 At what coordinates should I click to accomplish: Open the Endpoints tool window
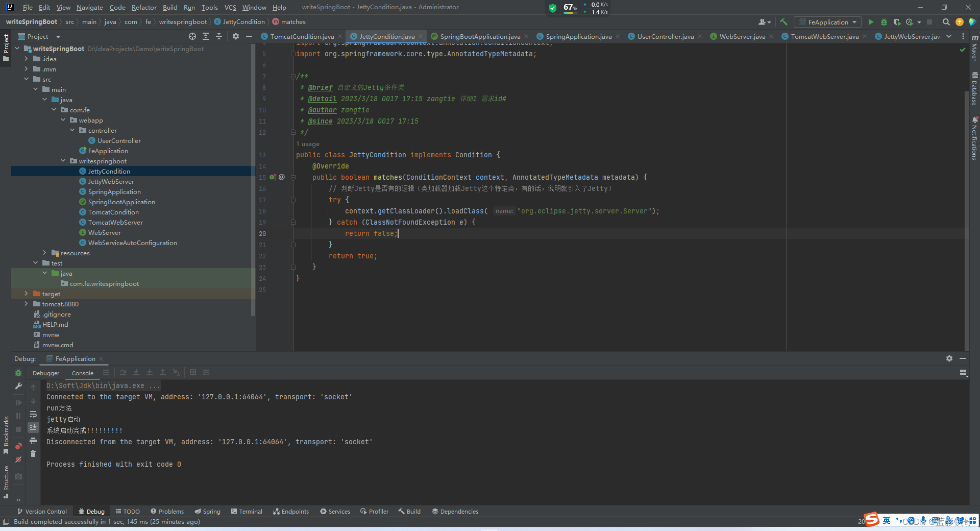coord(291,511)
